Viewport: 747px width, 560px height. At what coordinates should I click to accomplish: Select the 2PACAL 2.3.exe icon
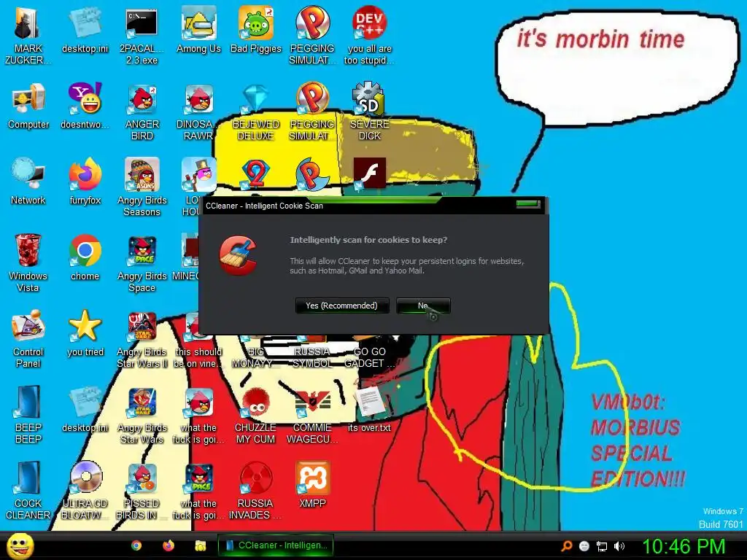[142, 36]
